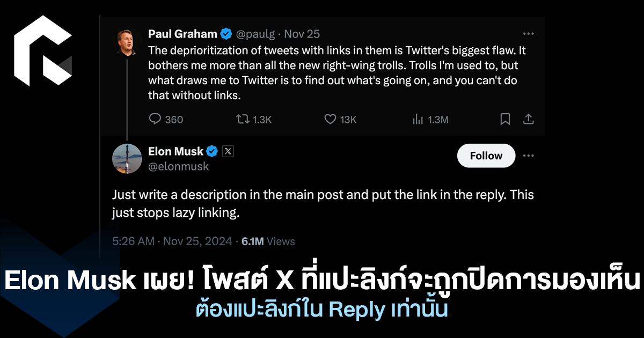Click the Nov 25 date on Paul's tweet
Screen dimensions: 644x338
(302, 34)
